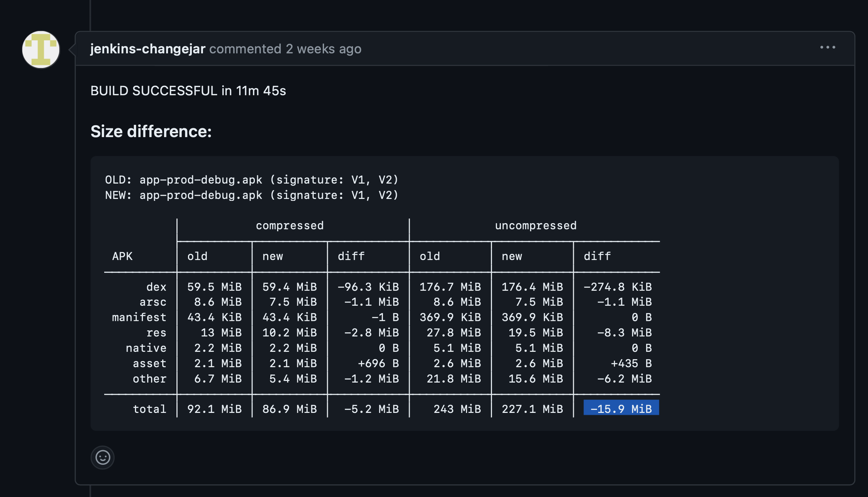Viewport: 868px width, 497px height.
Task: Click the highlighted '−15.9 MiB' total diff
Action: (x=621, y=408)
